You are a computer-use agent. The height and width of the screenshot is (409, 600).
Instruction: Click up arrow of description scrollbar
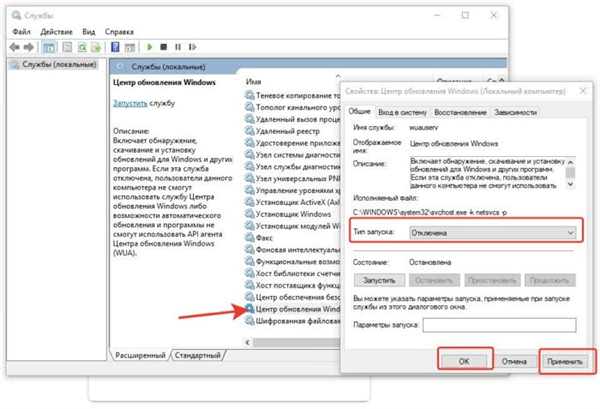coord(570,162)
